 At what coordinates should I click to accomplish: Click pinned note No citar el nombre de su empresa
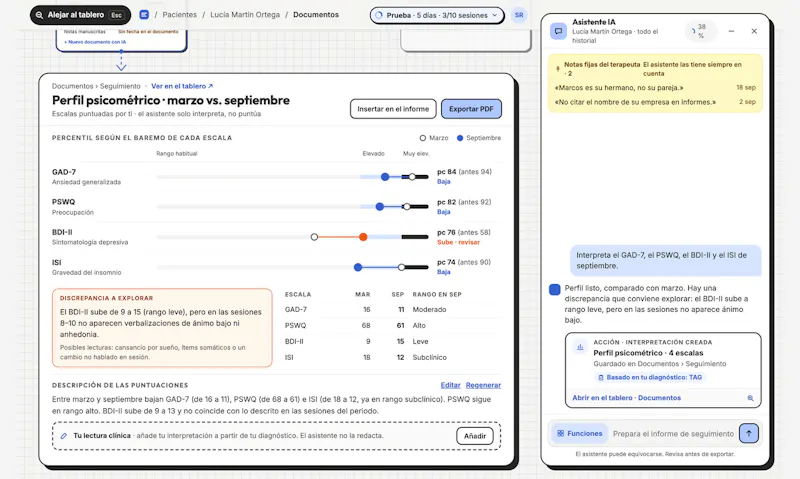635,102
